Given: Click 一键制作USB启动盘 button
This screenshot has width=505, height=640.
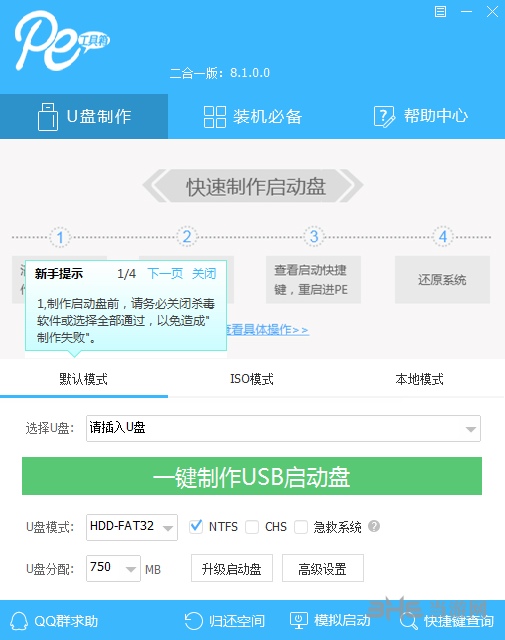Looking at the screenshot, I should coord(252,476).
